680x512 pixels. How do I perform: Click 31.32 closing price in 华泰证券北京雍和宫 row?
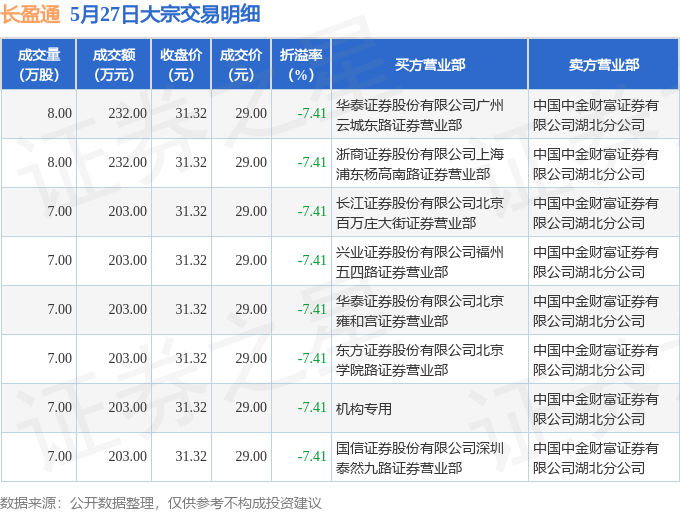coord(191,309)
